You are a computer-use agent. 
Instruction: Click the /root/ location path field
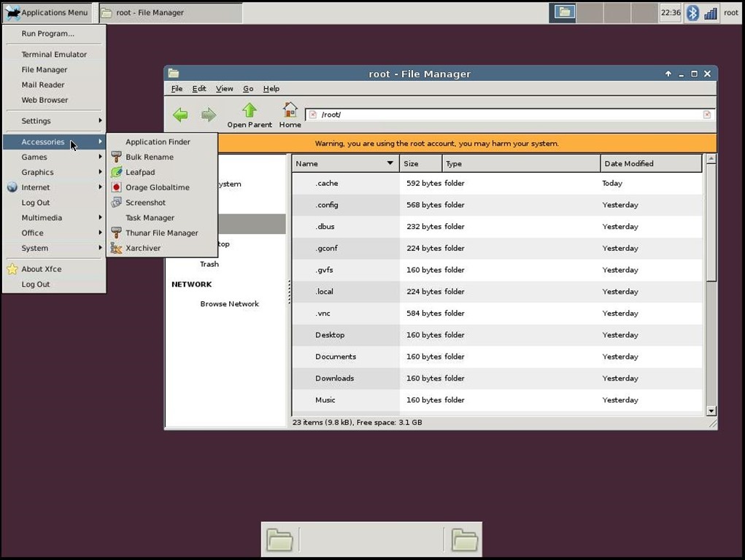[503, 114]
